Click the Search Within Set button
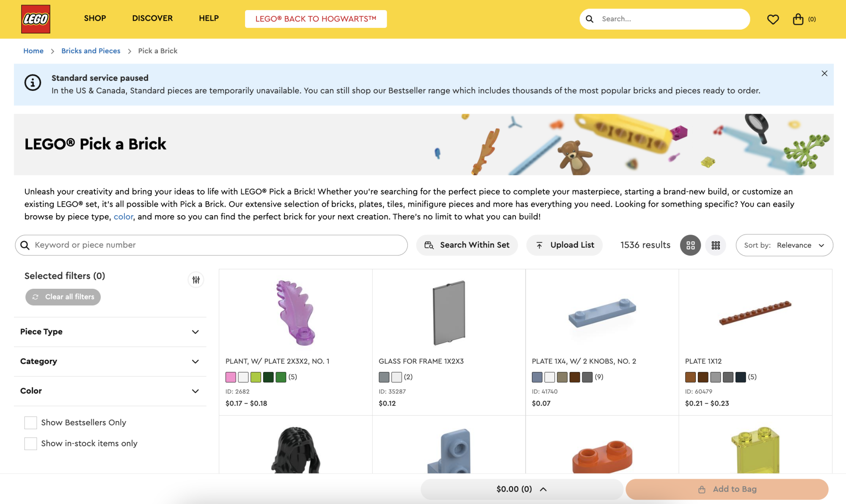The height and width of the screenshot is (504, 846). pyautogui.click(x=467, y=245)
